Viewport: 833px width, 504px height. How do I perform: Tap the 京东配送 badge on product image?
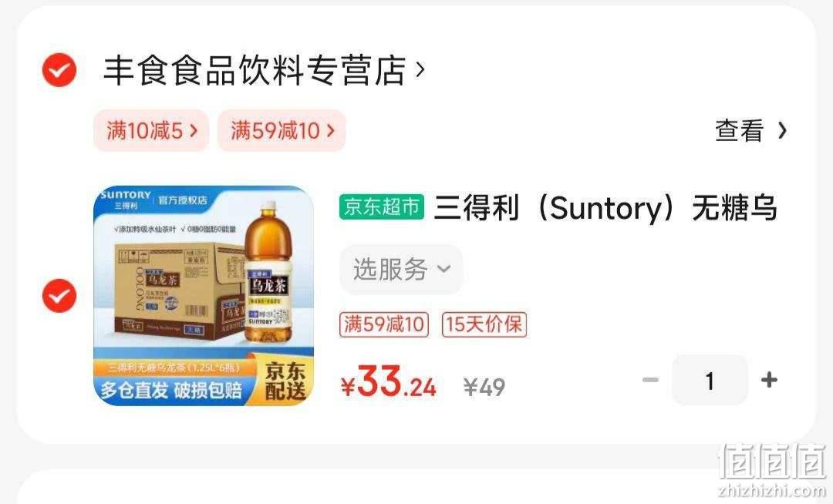pyautogui.click(x=285, y=381)
